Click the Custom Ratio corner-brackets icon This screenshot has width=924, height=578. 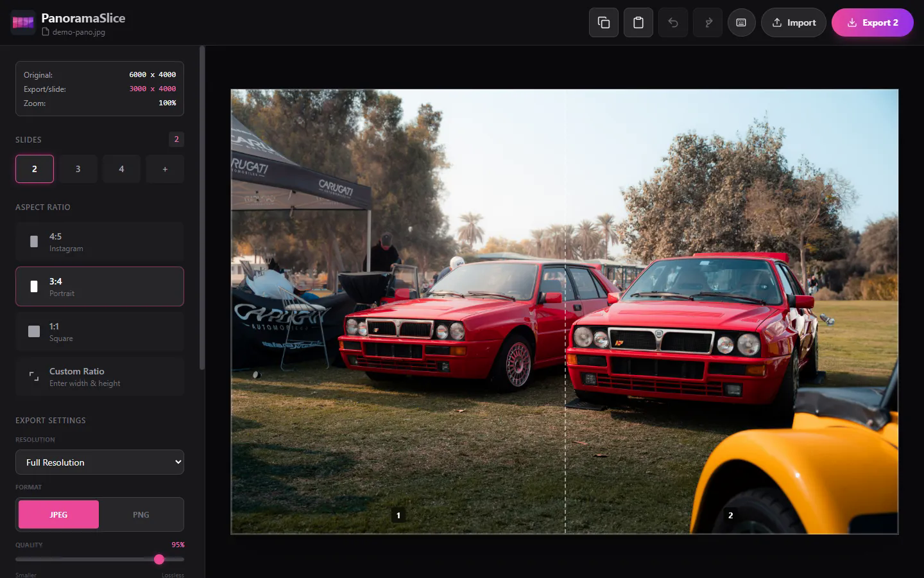point(34,376)
